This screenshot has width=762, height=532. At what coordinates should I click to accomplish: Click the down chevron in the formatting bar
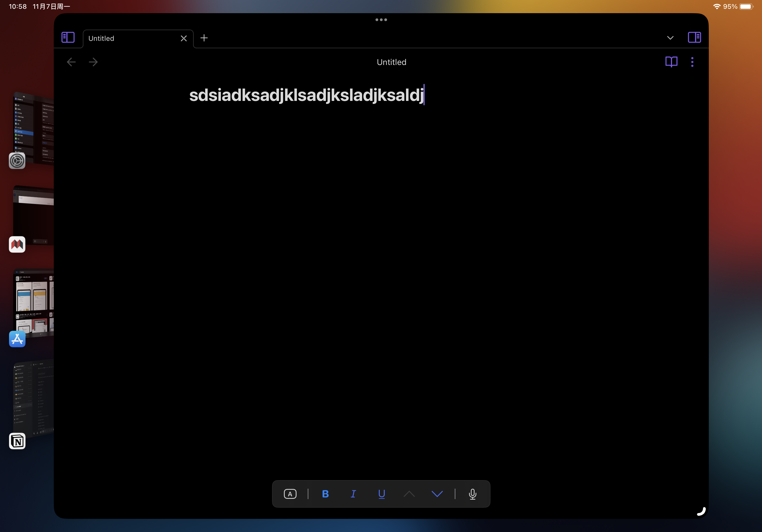click(x=437, y=494)
